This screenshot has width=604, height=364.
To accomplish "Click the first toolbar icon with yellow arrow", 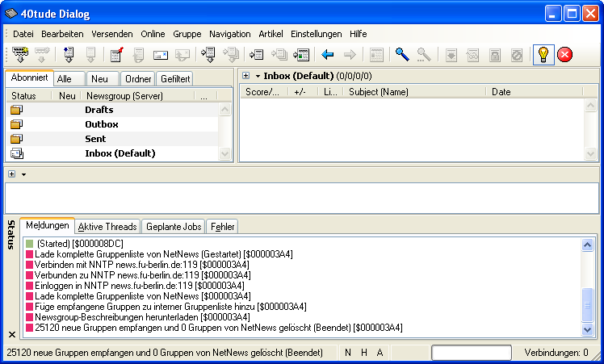I will click(20, 55).
